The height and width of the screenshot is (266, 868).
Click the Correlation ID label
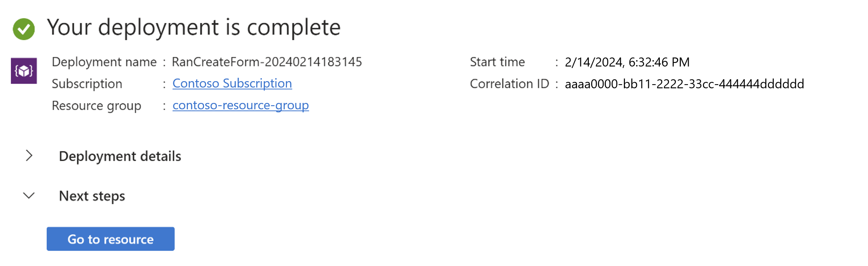click(x=510, y=84)
